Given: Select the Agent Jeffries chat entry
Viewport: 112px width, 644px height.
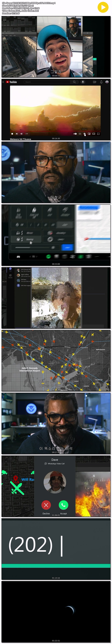Looking at the screenshot, I should click(24, 275).
